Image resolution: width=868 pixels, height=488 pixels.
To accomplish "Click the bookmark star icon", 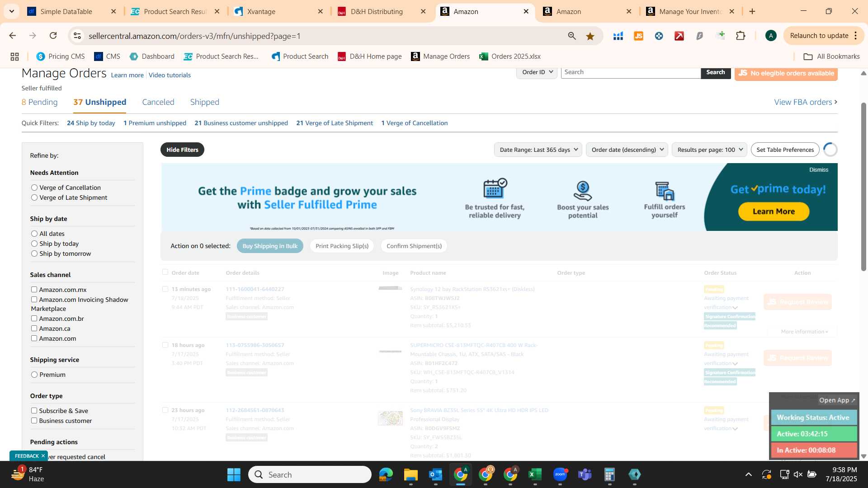I will pyautogui.click(x=590, y=36).
